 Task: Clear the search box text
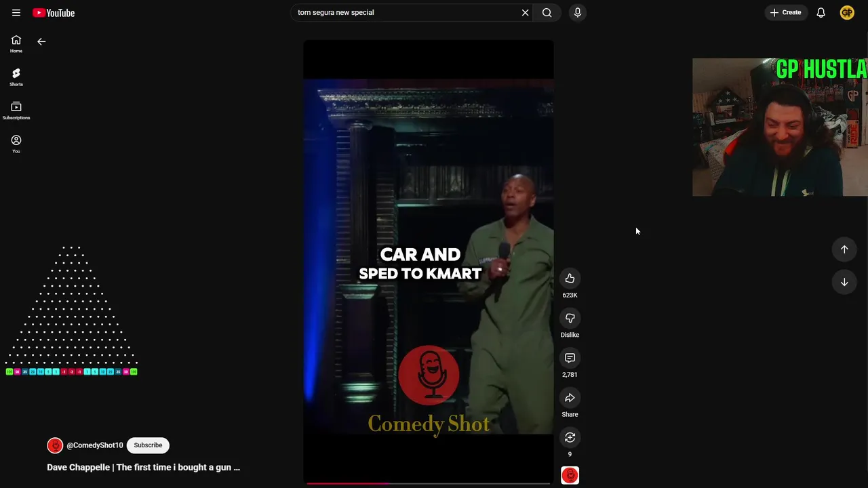525,13
